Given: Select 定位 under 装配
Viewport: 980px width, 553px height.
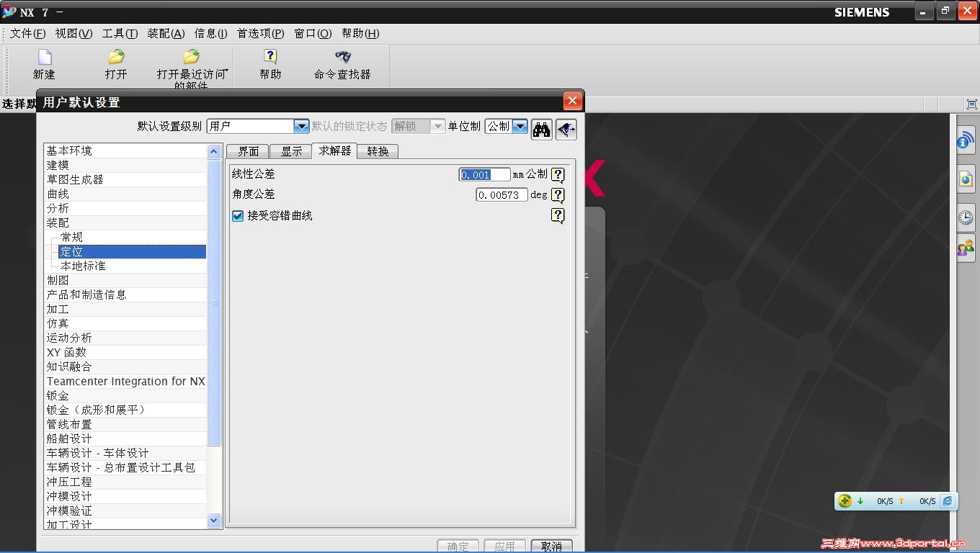Looking at the screenshot, I should point(132,251).
